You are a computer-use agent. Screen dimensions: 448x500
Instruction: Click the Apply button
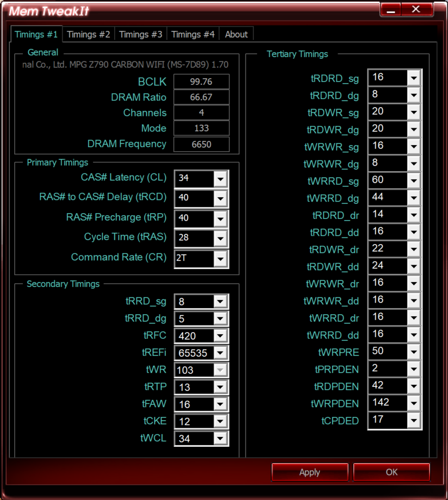309,472
